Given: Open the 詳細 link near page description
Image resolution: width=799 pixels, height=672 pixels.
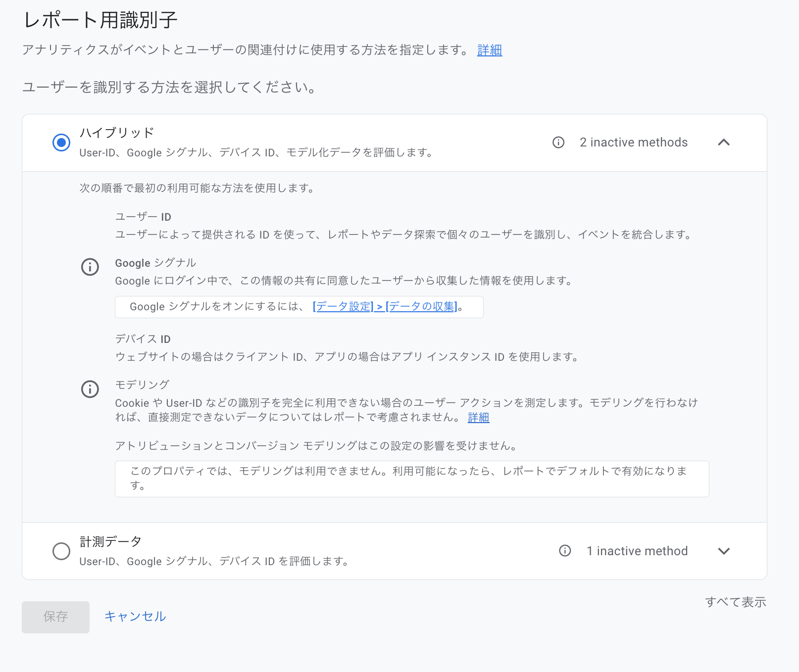Looking at the screenshot, I should 489,50.
